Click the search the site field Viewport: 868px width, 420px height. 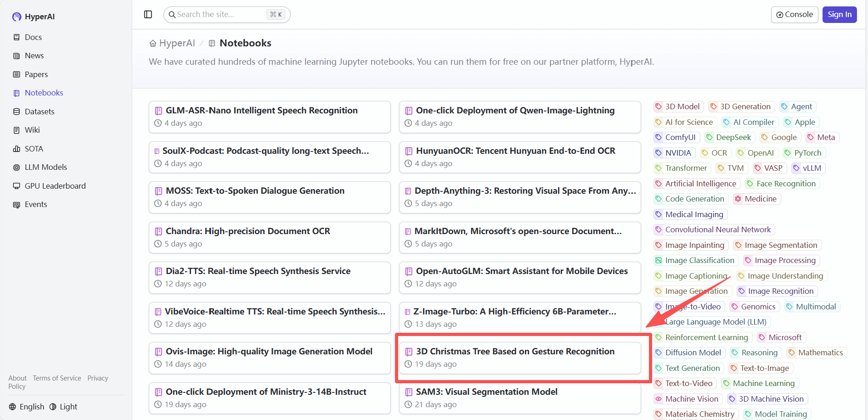(x=220, y=15)
